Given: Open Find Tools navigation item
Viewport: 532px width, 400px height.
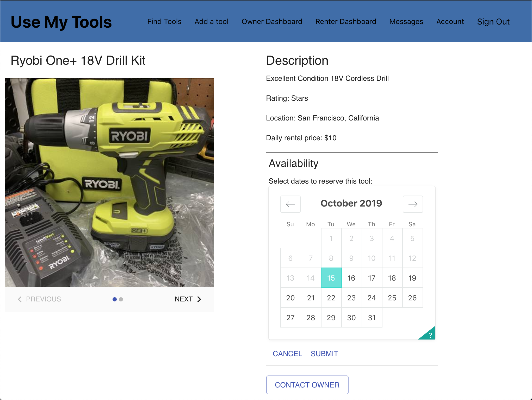Looking at the screenshot, I should [x=164, y=21].
